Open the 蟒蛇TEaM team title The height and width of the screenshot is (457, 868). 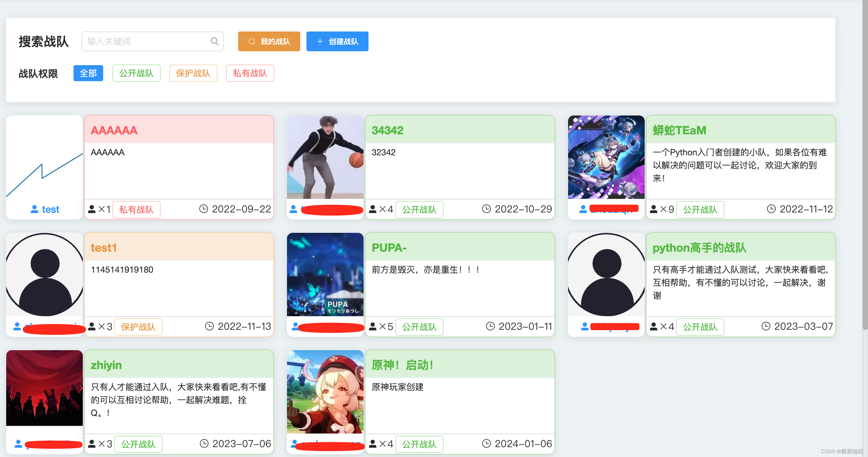coord(679,130)
